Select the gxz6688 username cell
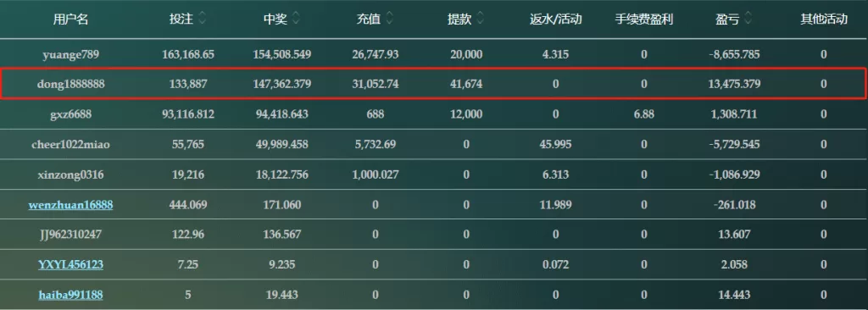The width and height of the screenshot is (868, 310). pos(71,114)
